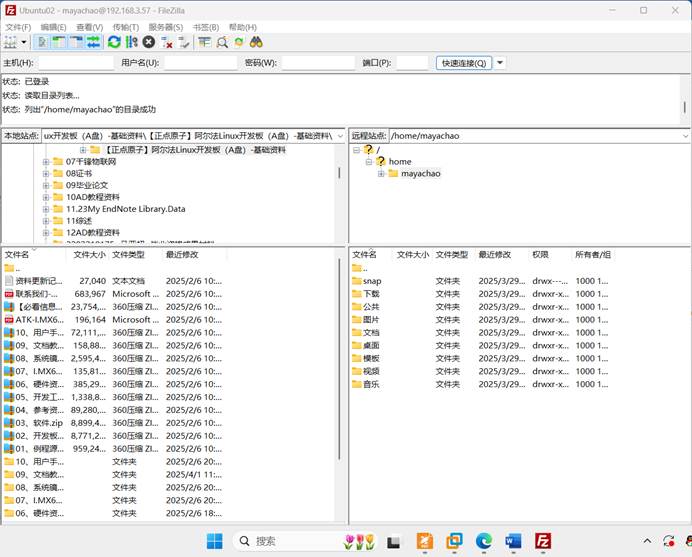This screenshot has height=557, width=692.
Task: Open the 文件(F) menu
Action: pyautogui.click(x=18, y=27)
